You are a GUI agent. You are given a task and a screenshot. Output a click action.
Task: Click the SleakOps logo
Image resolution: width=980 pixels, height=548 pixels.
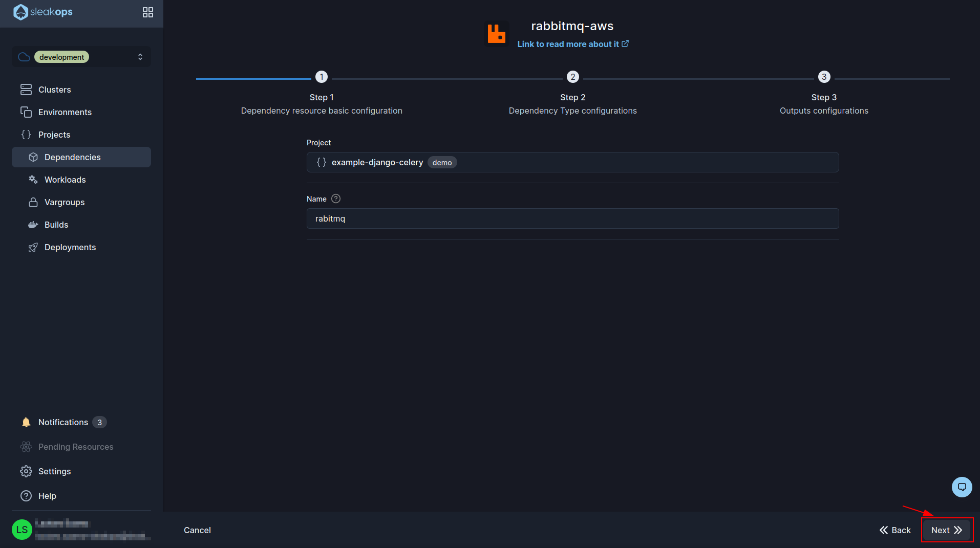pyautogui.click(x=43, y=12)
